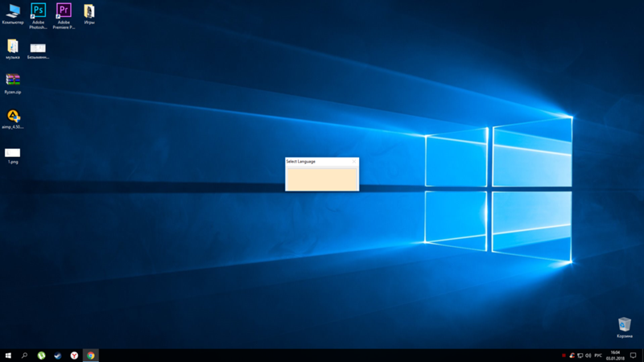The image size is (644, 362).
Task: Open uTorrent from the taskbar
Action: 41,356
